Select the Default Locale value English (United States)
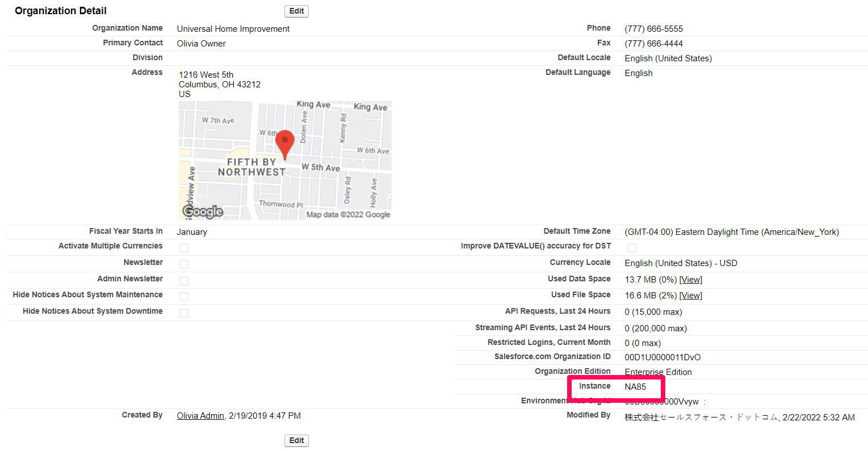Image resolution: width=868 pixels, height=451 pixels. 668,58
